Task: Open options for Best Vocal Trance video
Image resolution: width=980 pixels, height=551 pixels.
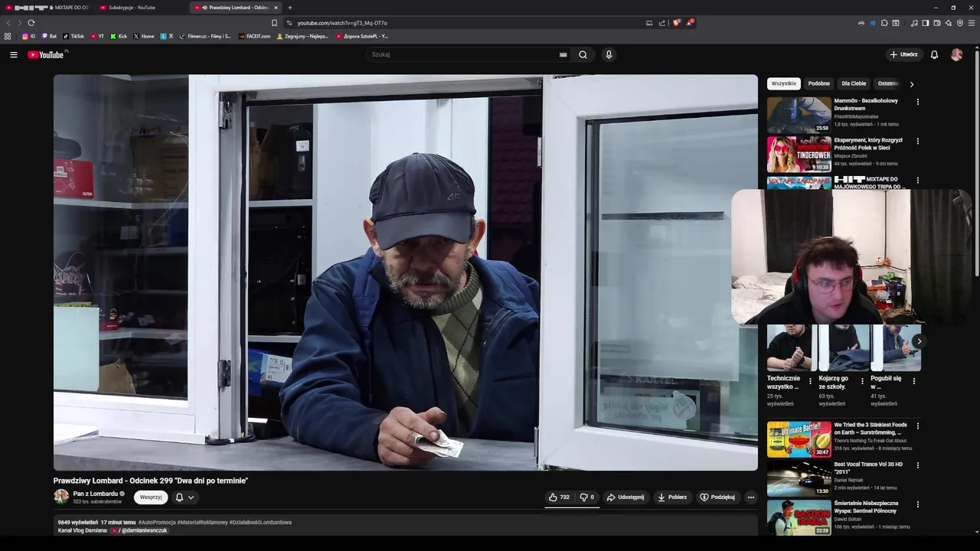Action: click(917, 465)
